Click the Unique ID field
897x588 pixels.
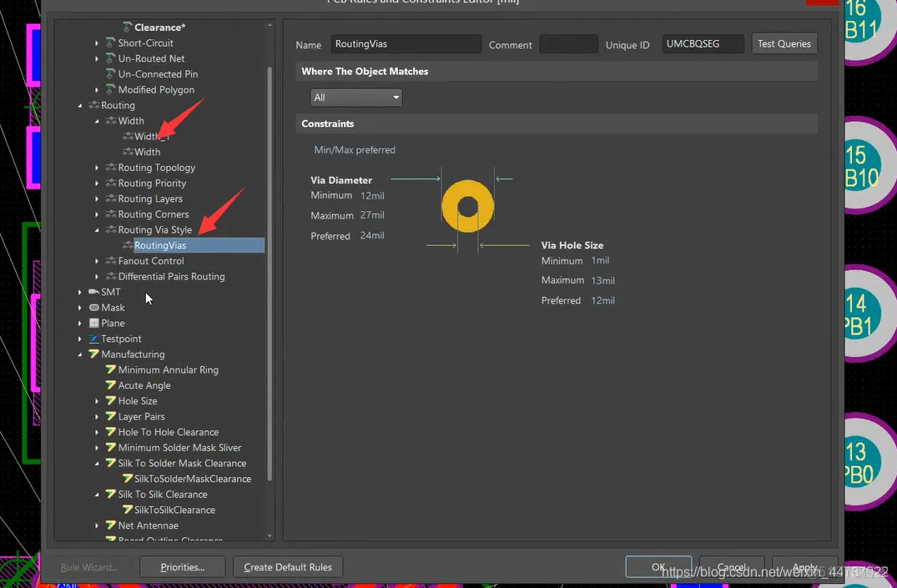click(703, 44)
